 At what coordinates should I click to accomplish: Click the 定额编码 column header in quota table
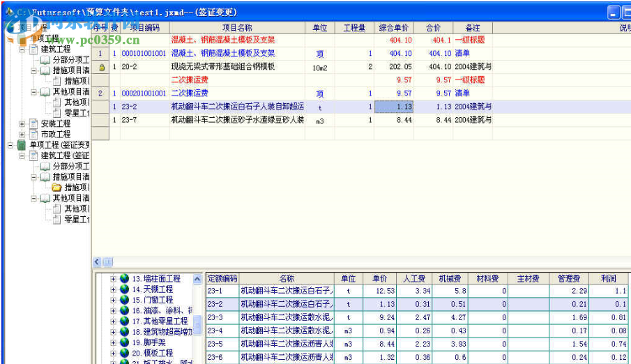coord(222,278)
